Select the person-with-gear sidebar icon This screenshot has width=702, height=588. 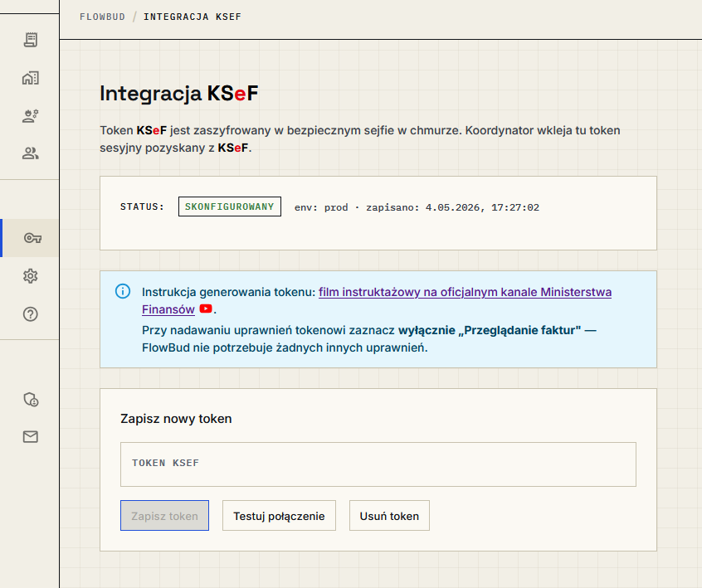click(x=31, y=116)
